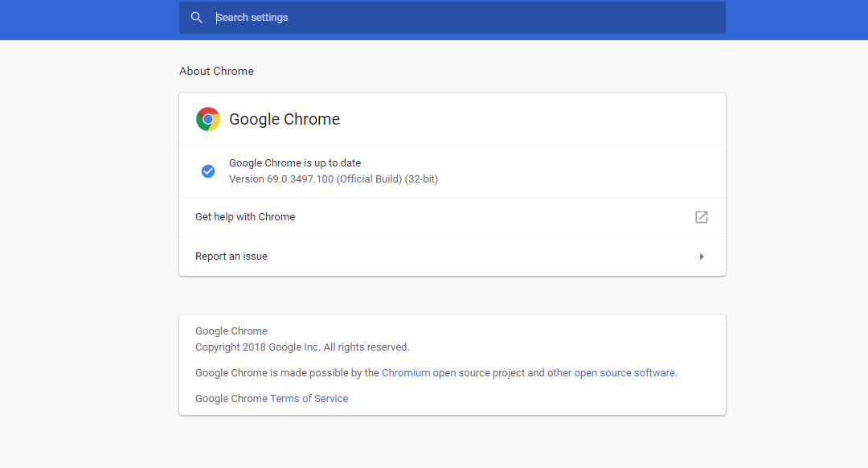The width and height of the screenshot is (868, 468).
Task: Click the blue up-to-date checkmark icon
Action: click(208, 171)
